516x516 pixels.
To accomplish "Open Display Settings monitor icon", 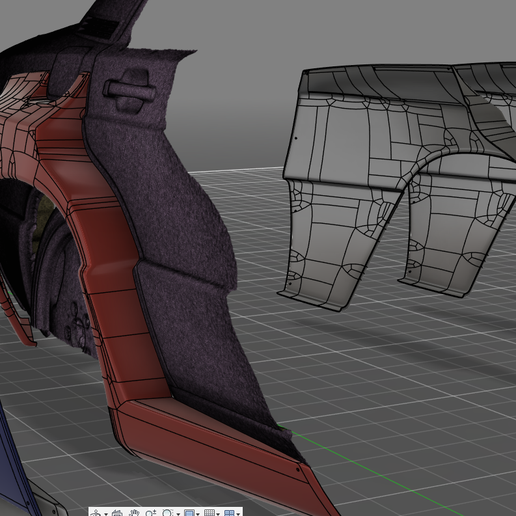I will coord(189,513).
